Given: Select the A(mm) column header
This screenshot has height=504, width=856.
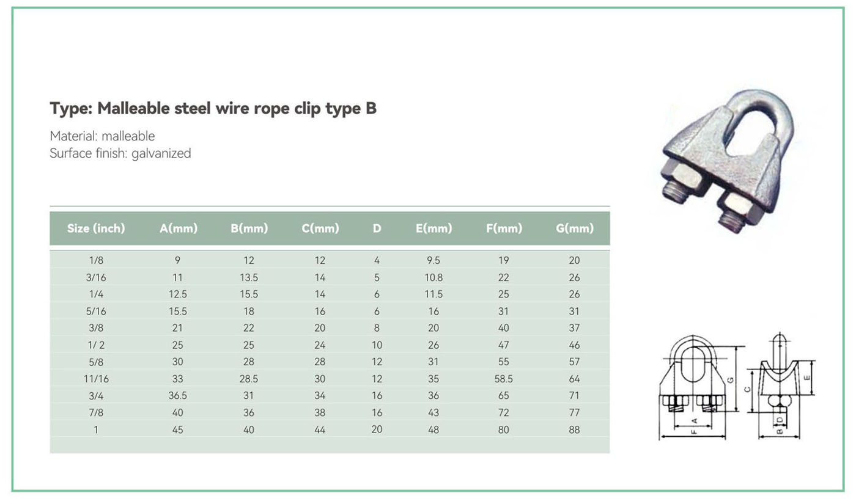Looking at the screenshot, I should (178, 228).
